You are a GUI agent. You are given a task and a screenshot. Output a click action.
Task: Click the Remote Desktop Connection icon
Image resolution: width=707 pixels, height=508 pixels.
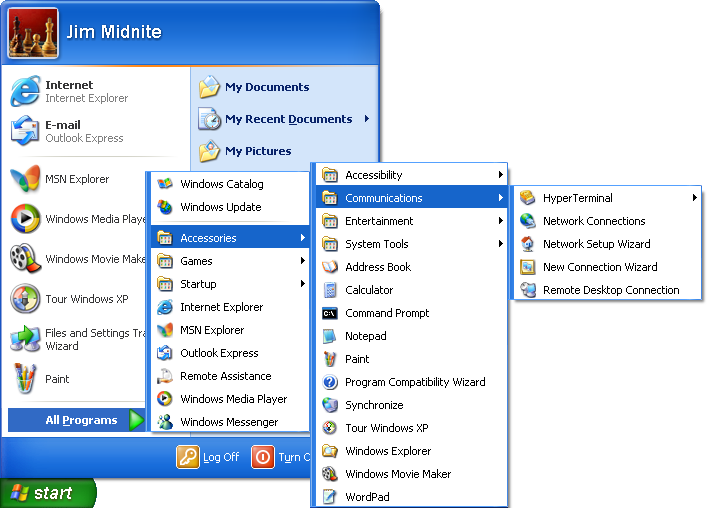click(x=527, y=290)
